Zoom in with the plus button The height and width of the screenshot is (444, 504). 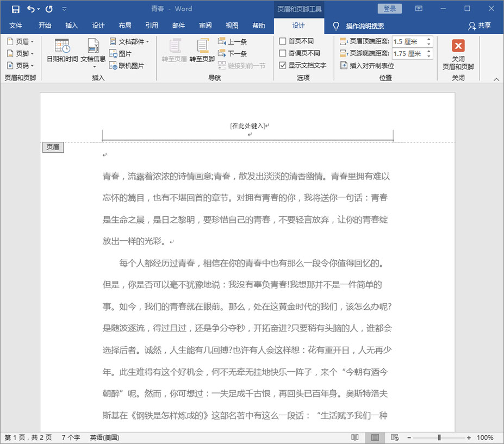pyautogui.click(x=469, y=437)
